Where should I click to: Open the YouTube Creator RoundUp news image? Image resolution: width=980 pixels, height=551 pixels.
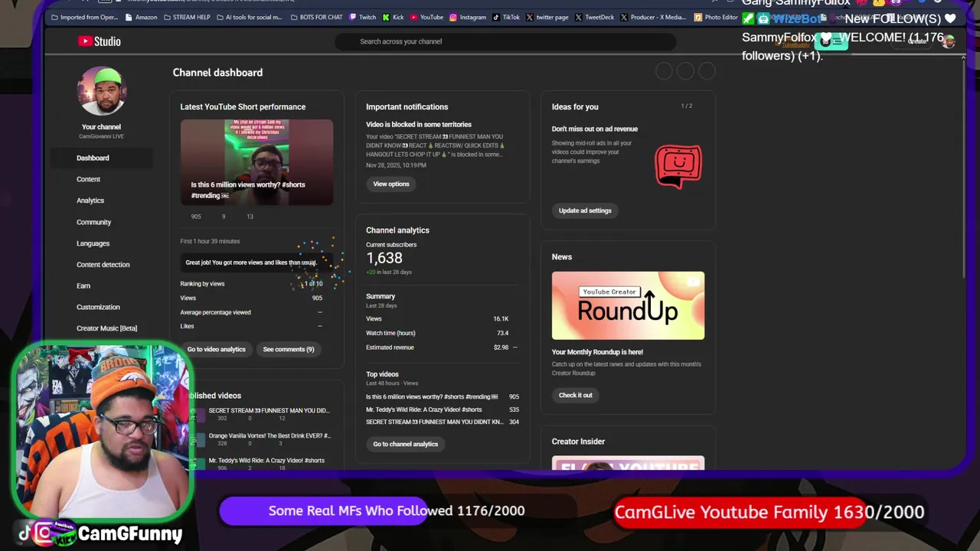click(628, 305)
